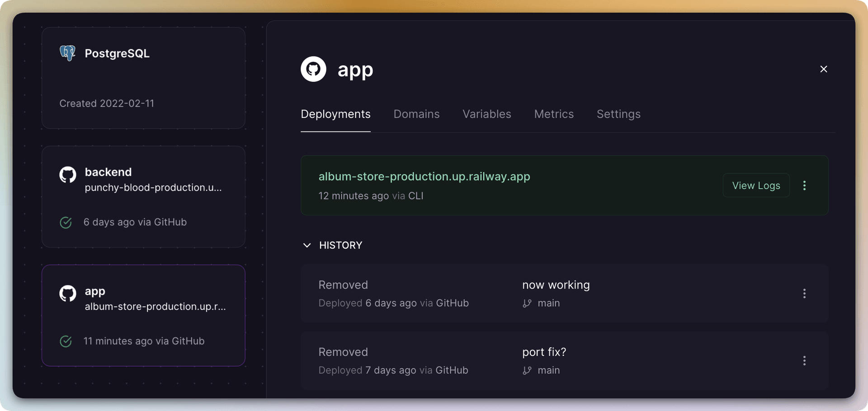Viewport: 868px width, 411px height.
Task: Open album-store-production.up.railway.app link
Action: pos(424,177)
